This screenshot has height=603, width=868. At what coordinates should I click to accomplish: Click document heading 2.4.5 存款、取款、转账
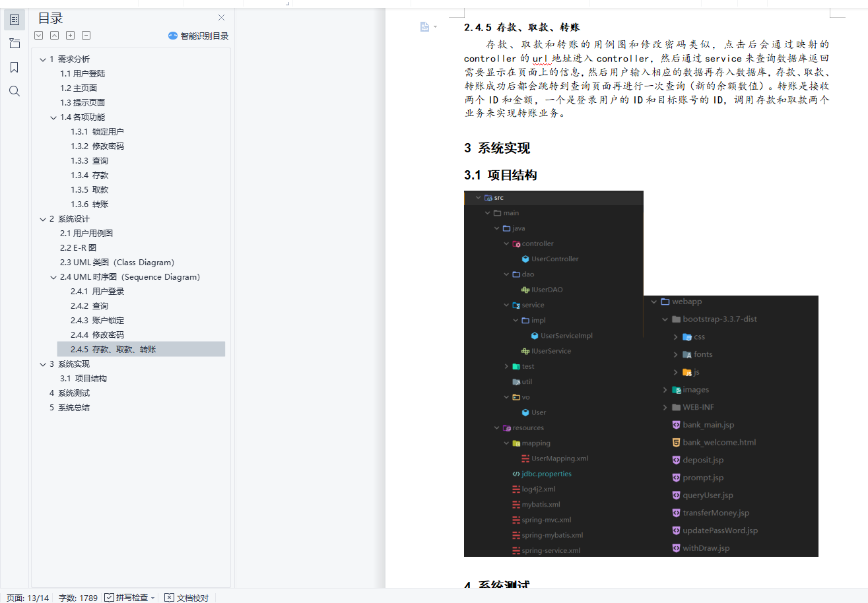click(x=521, y=28)
